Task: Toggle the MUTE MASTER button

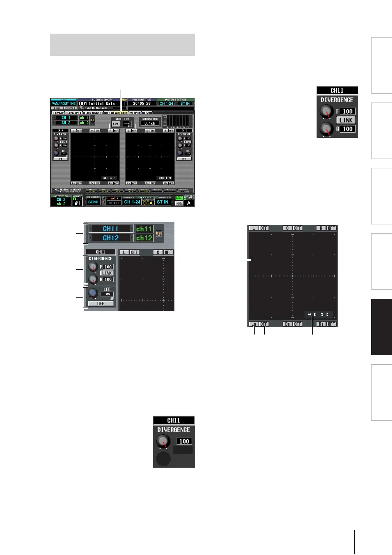Action: (x=179, y=203)
